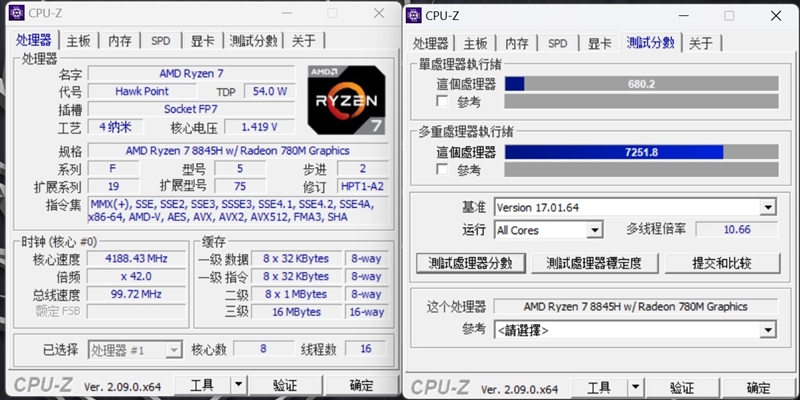800x400 pixels.
Task: Click the 规格 field in left window
Action: click(x=238, y=151)
